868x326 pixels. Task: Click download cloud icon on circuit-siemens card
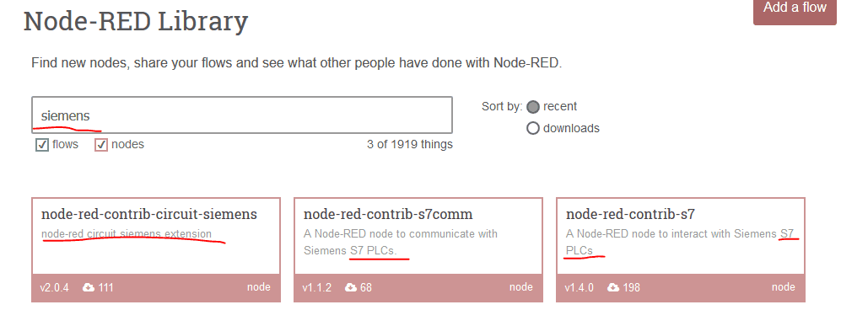tap(89, 287)
